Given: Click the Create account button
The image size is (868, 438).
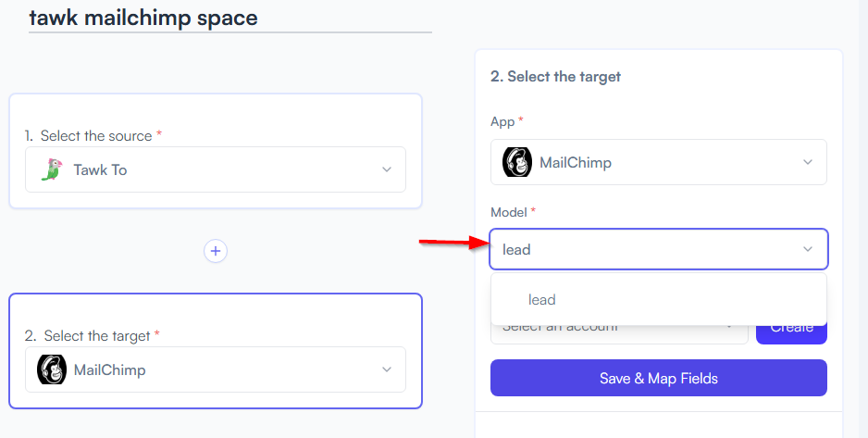Looking at the screenshot, I should (791, 330).
